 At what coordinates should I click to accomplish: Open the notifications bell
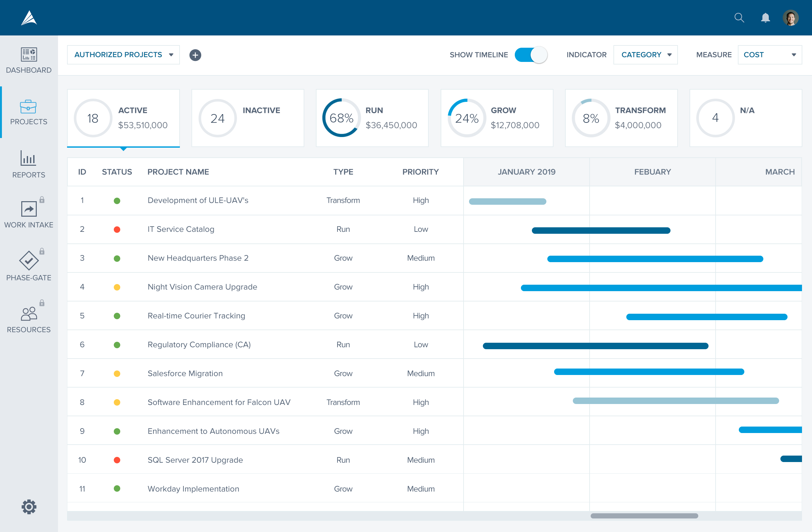coord(765,17)
